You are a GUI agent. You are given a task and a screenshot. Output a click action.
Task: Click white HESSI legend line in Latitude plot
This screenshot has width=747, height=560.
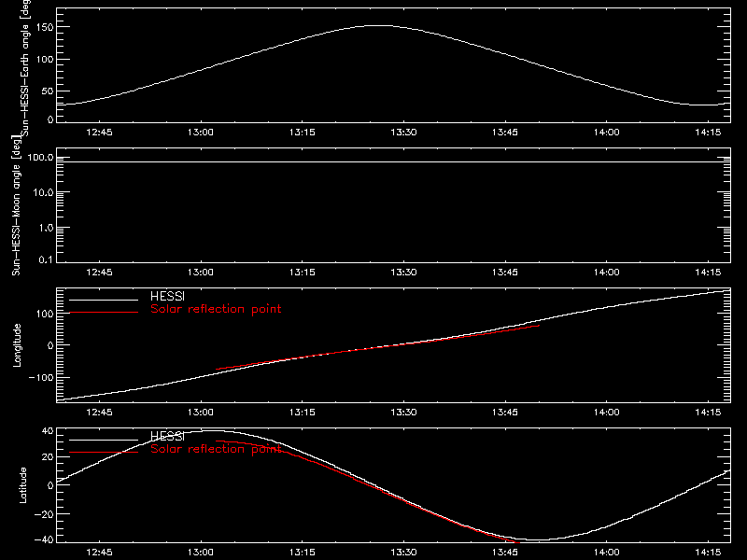point(104,440)
